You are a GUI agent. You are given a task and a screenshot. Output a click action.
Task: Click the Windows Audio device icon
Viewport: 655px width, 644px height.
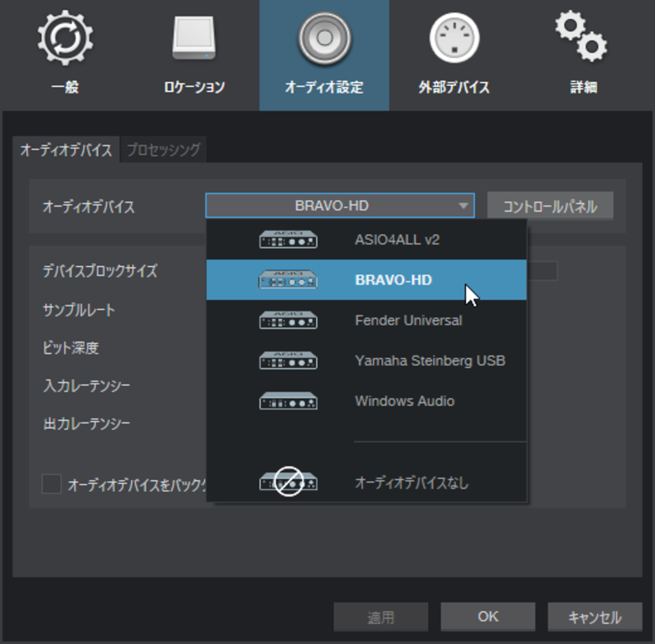288,401
